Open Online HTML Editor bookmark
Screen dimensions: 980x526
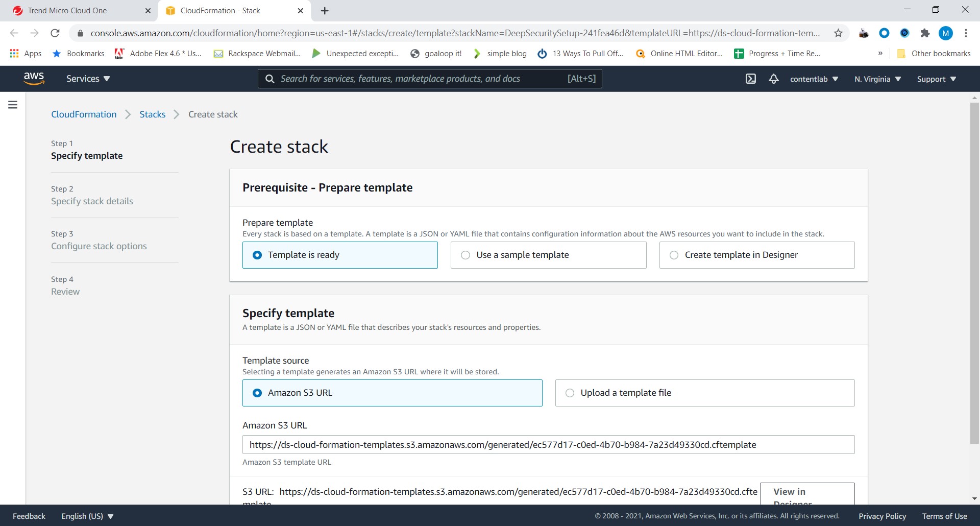click(679, 54)
